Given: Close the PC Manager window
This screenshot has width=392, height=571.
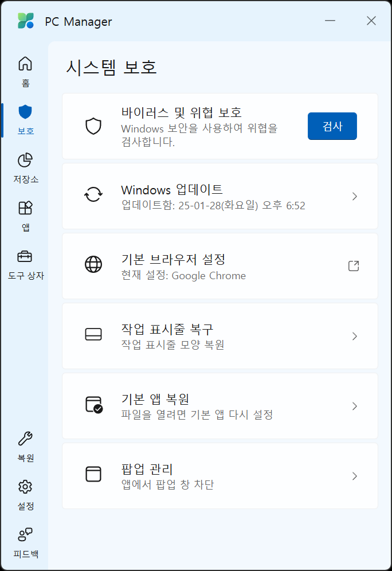Looking at the screenshot, I should (x=371, y=21).
